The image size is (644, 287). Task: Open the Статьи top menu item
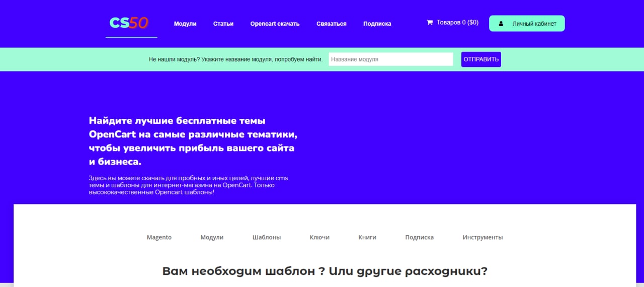point(223,24)
